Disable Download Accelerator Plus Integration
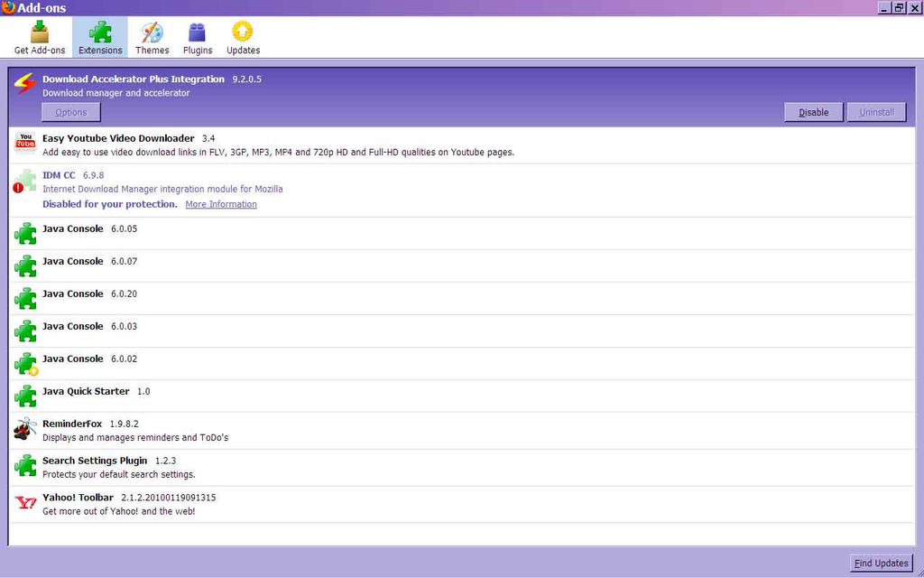The image size is (924, 578). tap(813, 112)
